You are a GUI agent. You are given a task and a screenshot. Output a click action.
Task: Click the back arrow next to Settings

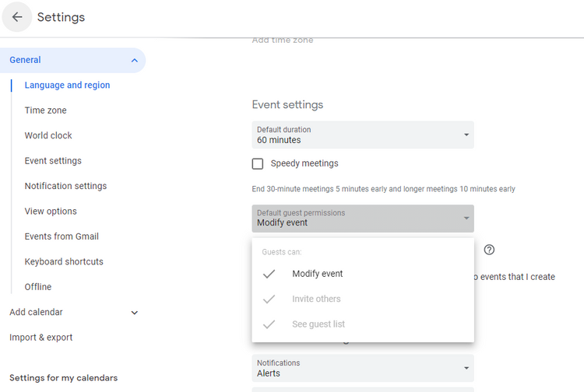pos(17,17)
